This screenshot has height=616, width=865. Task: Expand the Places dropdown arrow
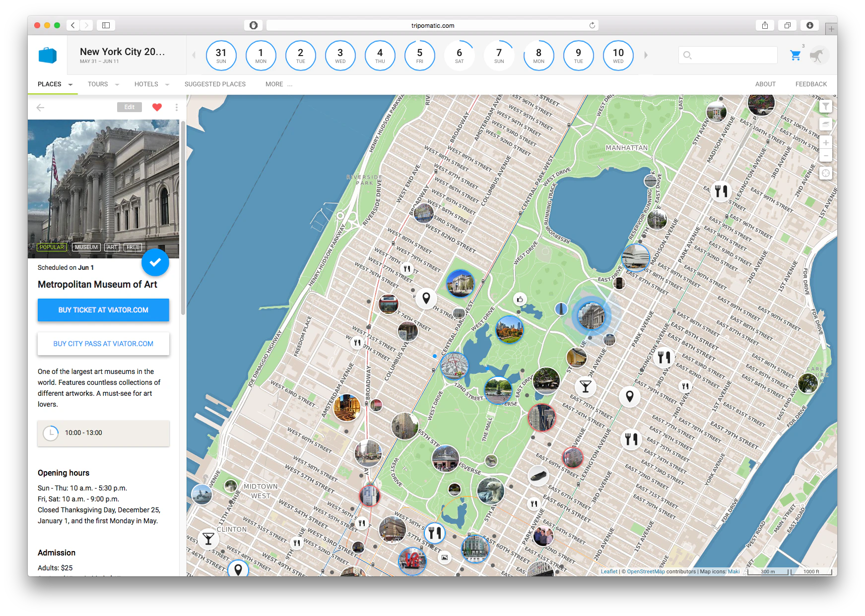point(70,85)
